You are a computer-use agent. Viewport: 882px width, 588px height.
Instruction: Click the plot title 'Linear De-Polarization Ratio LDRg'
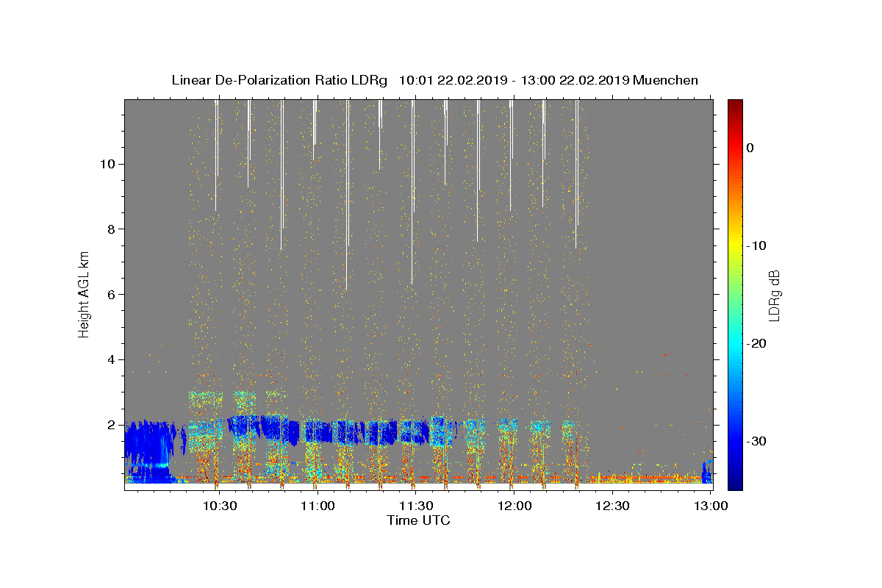tap(279, 80)
